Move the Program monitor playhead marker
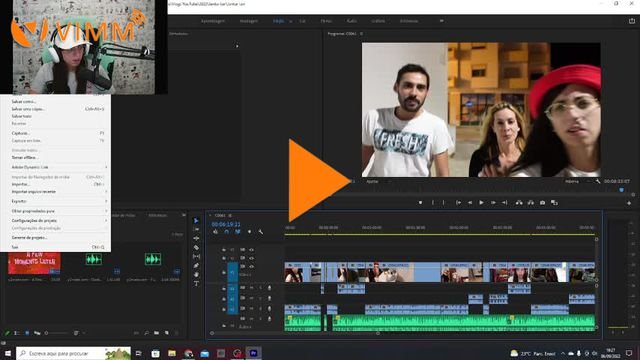Image resolution: width=640 pixels, height=360 pixels. 622,190
